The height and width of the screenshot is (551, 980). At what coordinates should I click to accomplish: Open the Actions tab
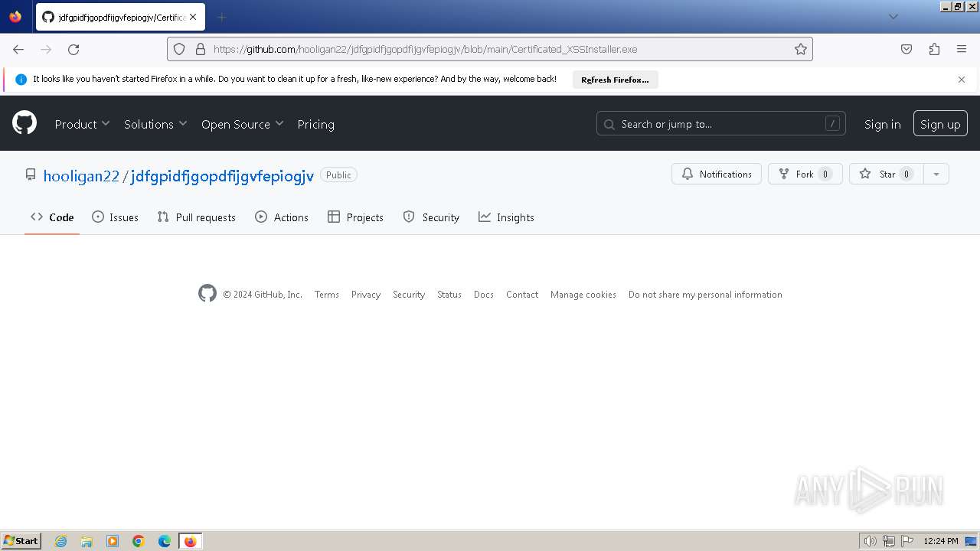(x=282, y=217)
